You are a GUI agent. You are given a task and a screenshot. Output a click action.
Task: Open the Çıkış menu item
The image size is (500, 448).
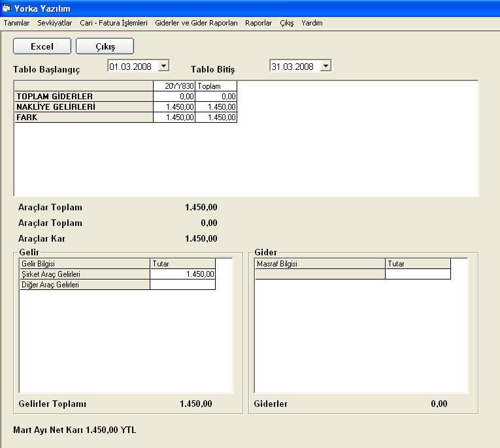pos(287,23)
